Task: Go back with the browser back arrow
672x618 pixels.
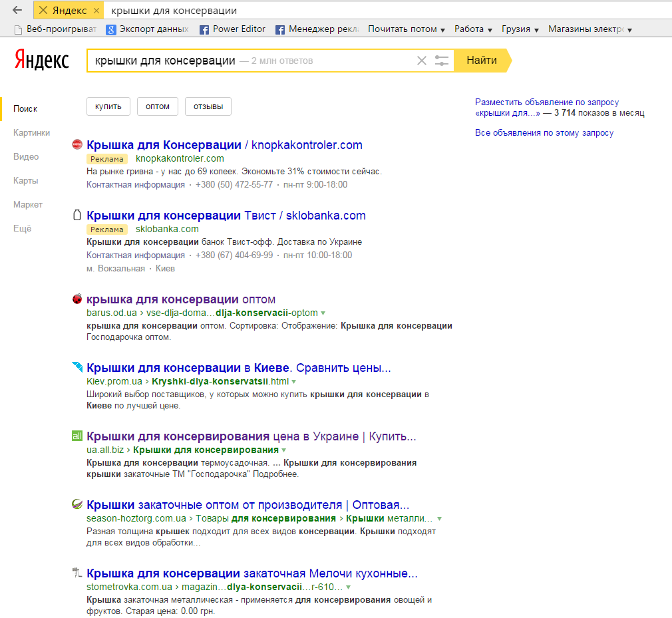Action: pos(17,10)
